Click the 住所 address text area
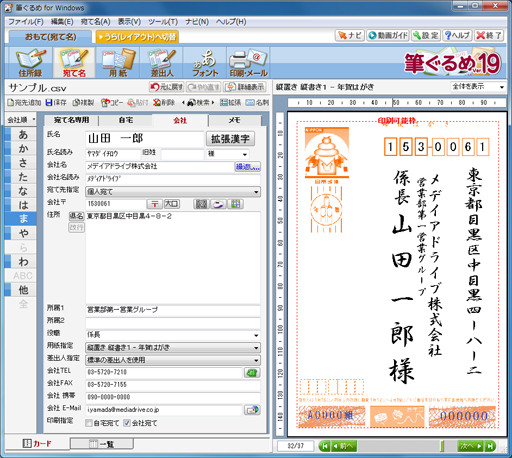This screenshot has width=512, height=458. [x=173, y=257]
